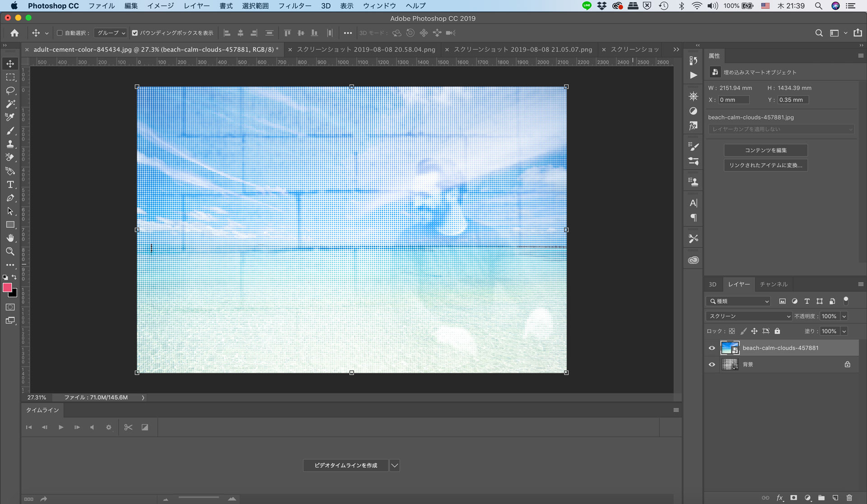Viewport: 867px width, 504px height.
Task: Click the Search icon in options bar
Action: [819, 33]
